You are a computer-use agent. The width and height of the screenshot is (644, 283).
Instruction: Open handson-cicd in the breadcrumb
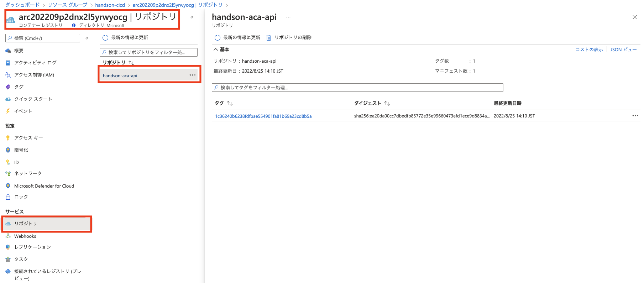(110, 5)
